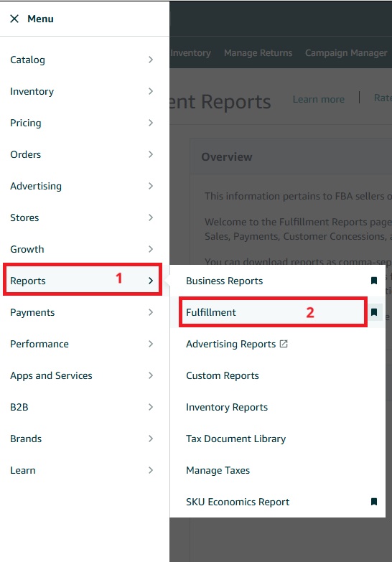
Task: Select Custom Reports submenu entry
Action: pyautogui.click(x=223, y=375)
